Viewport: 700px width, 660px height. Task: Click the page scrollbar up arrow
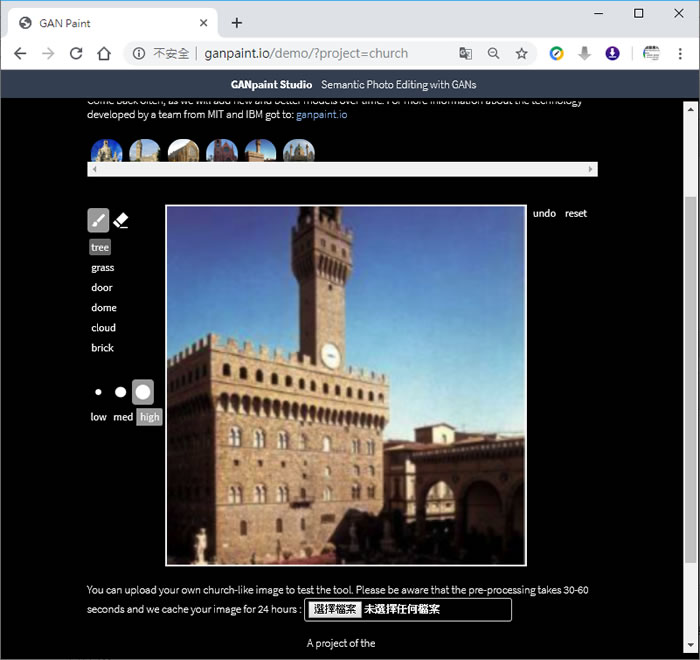click(x=691, y=109)
